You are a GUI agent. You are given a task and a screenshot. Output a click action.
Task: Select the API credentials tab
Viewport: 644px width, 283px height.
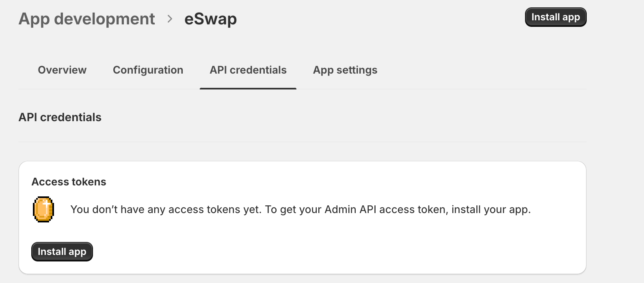coord(248,70)
